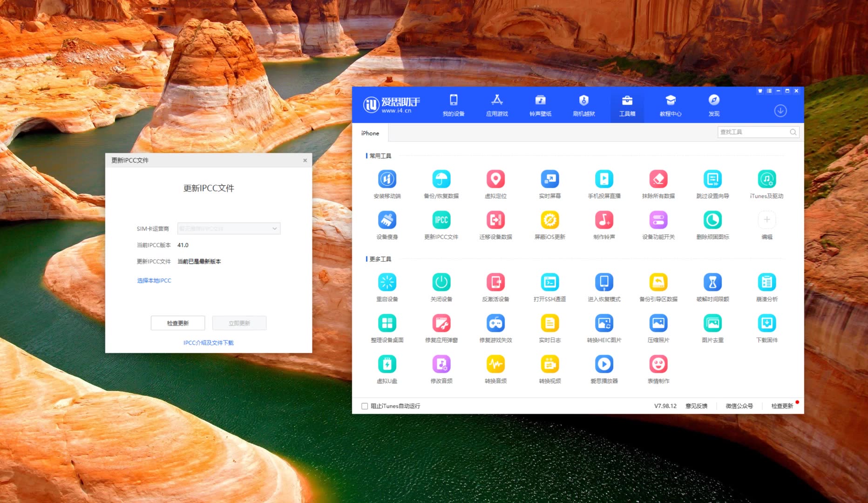Switch to 我的设备 tab
This screenshot has height=503, width=868.
pos(454,106)
